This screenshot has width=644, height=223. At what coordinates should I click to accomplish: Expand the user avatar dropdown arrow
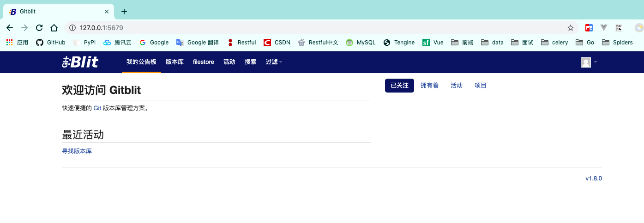[x=595, y=62]
